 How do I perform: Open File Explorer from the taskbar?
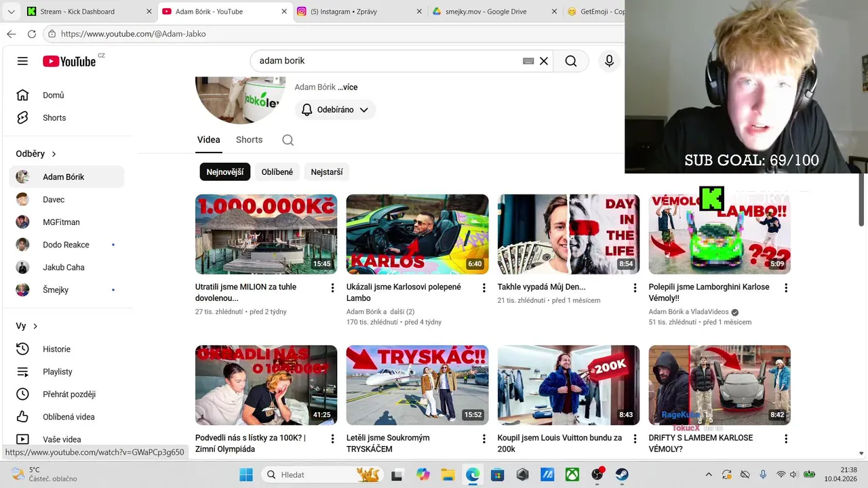[448, 474]
